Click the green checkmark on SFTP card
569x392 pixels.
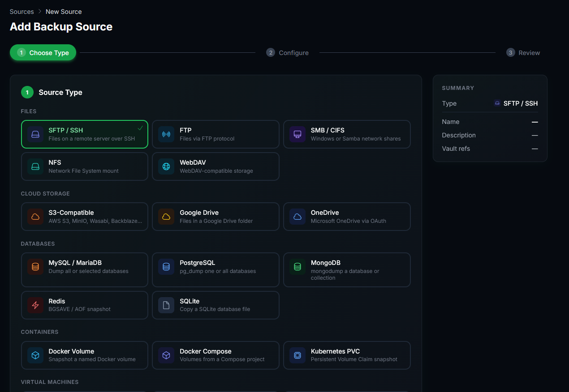tap(140, 128)
